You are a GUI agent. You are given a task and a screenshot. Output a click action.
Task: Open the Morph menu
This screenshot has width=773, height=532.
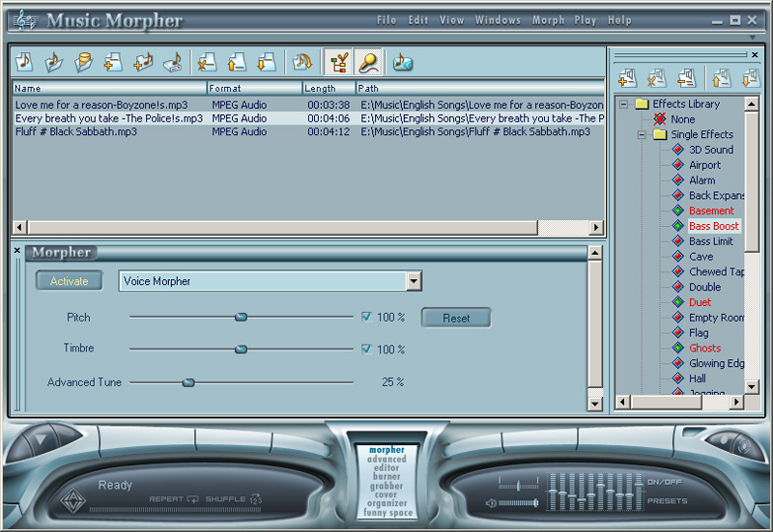click(x=547, y=20)
